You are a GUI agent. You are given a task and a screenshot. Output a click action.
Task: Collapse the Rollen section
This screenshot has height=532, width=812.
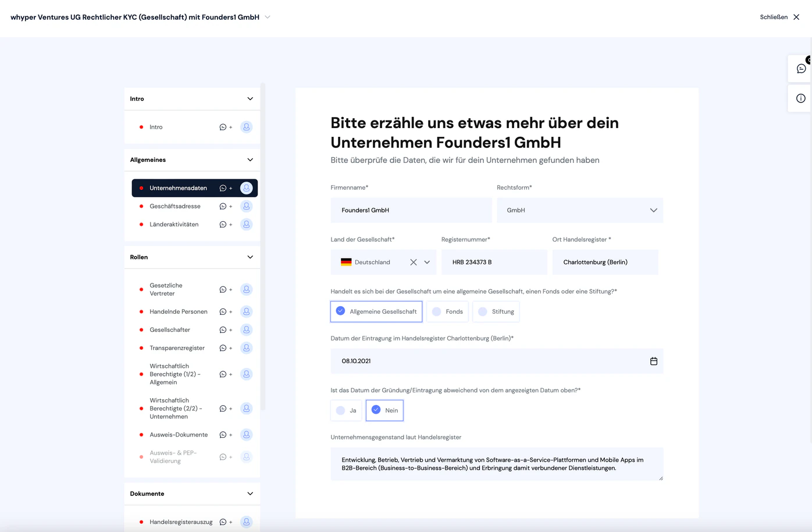click(250, 257)
